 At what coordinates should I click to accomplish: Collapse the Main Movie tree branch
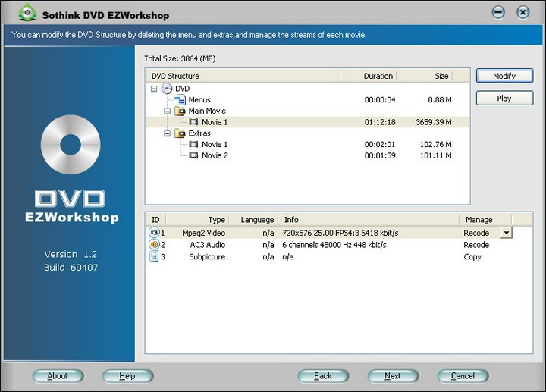(167, 111)
